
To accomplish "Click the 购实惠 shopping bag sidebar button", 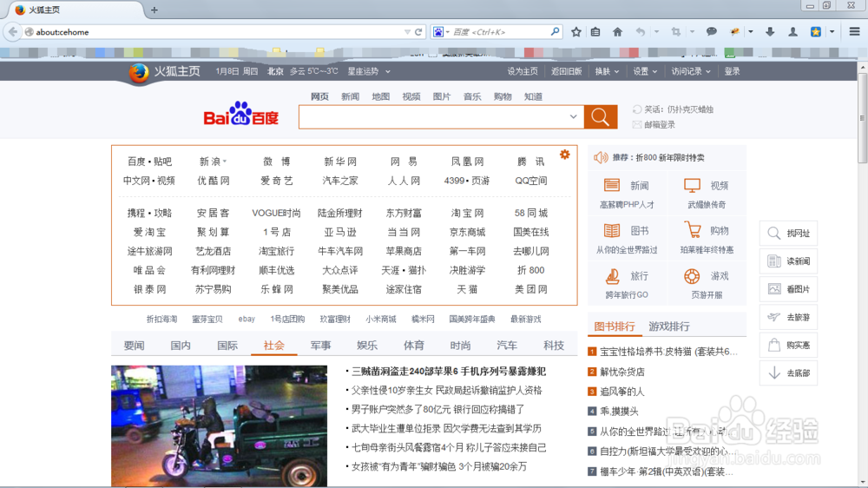I will [788, 345].
